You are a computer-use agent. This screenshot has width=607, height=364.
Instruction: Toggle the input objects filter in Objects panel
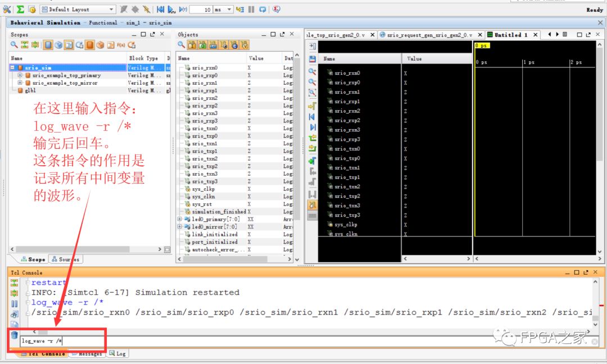[x=192, y=45]
